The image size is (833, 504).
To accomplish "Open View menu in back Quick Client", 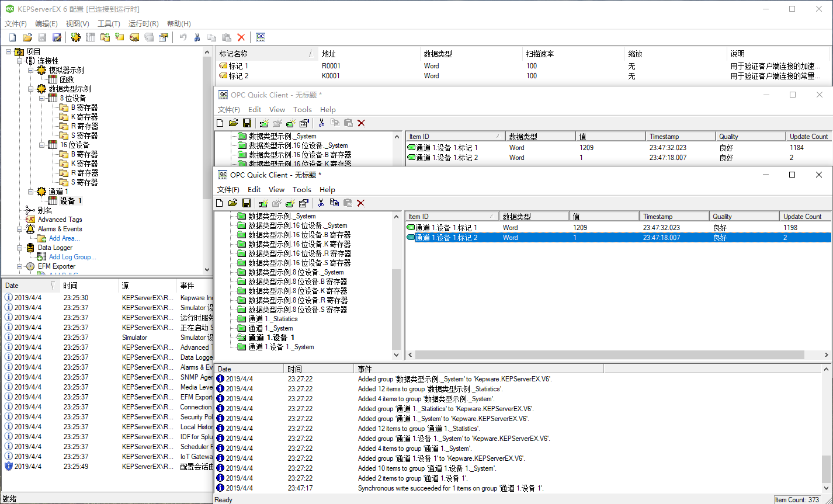I will click(x=277, y=110).
